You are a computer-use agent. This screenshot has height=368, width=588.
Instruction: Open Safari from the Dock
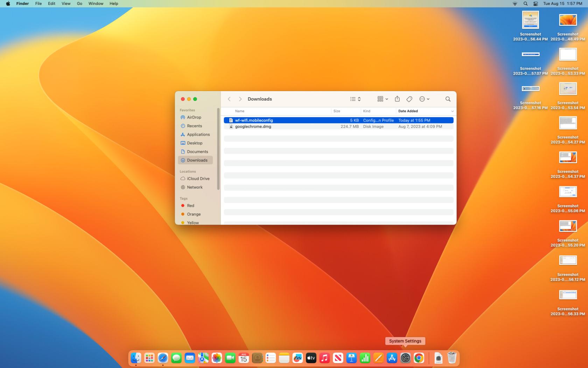click(163, 358)
